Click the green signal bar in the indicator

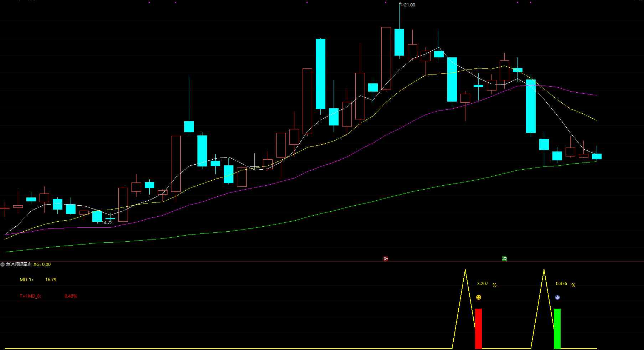pyautogui.click(x=557, y=329)
